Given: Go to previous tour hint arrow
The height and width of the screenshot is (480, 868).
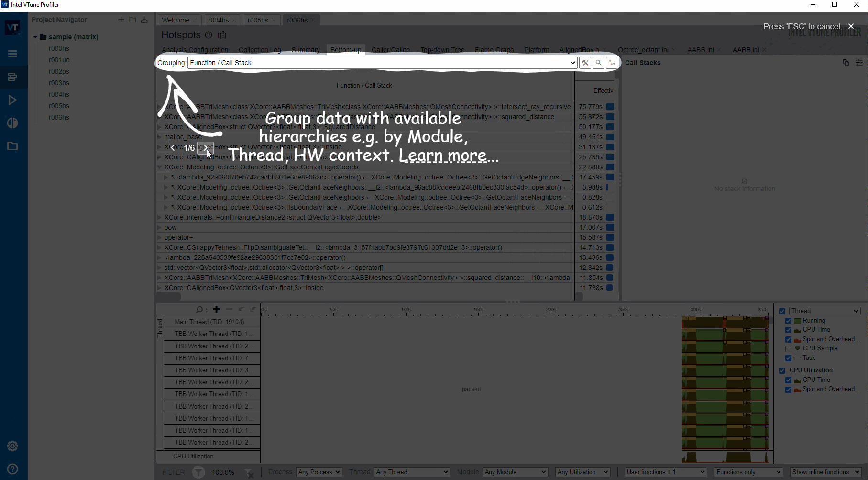Looking at the screenshot, I should coord(173,148).
